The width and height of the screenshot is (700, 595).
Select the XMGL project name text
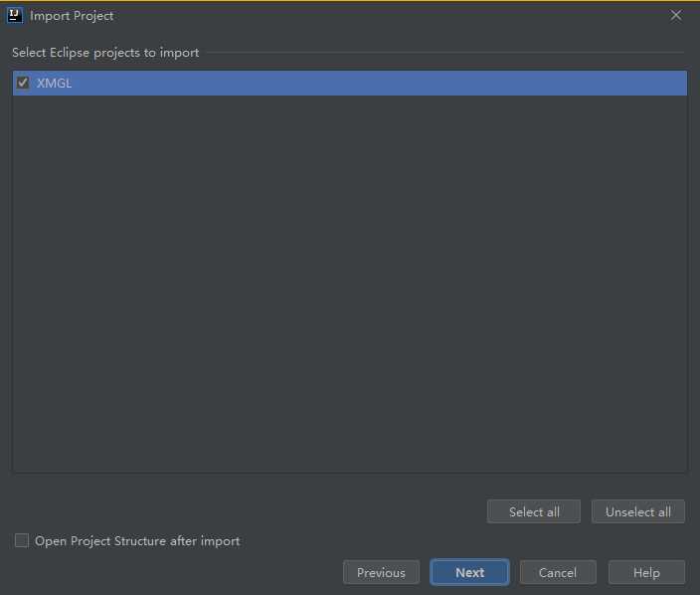pyautogui.click(x=54, y=84)
